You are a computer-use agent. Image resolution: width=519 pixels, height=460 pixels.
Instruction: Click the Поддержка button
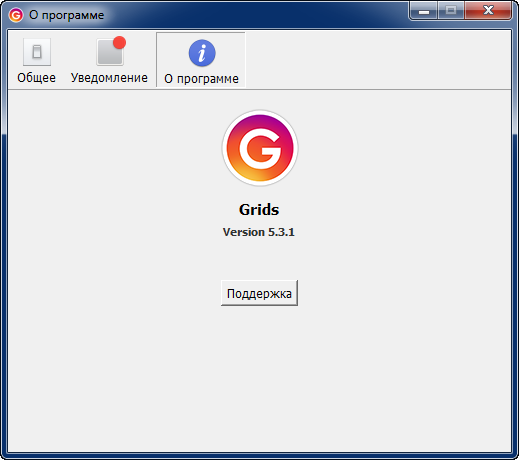(x=259, y=293)
